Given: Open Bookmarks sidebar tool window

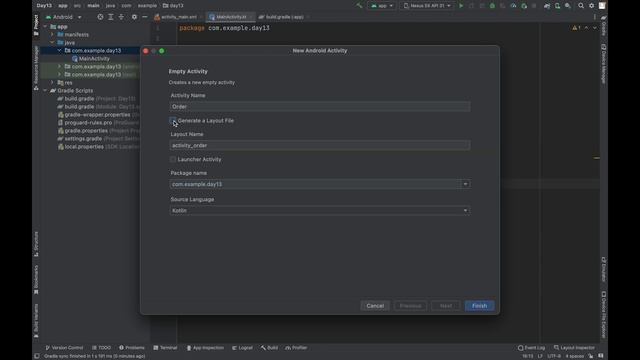Looking at the screenshot, I should click(x=36, y=280).
